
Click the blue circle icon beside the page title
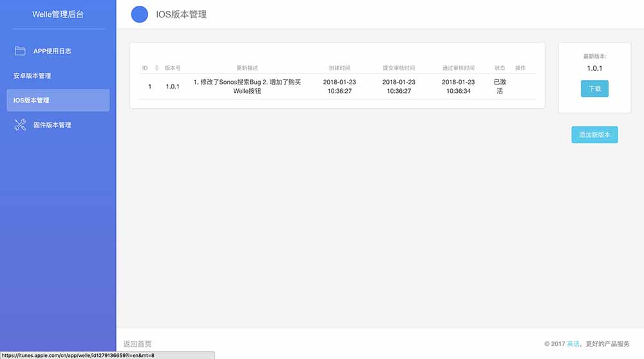(x=139, y=14)
